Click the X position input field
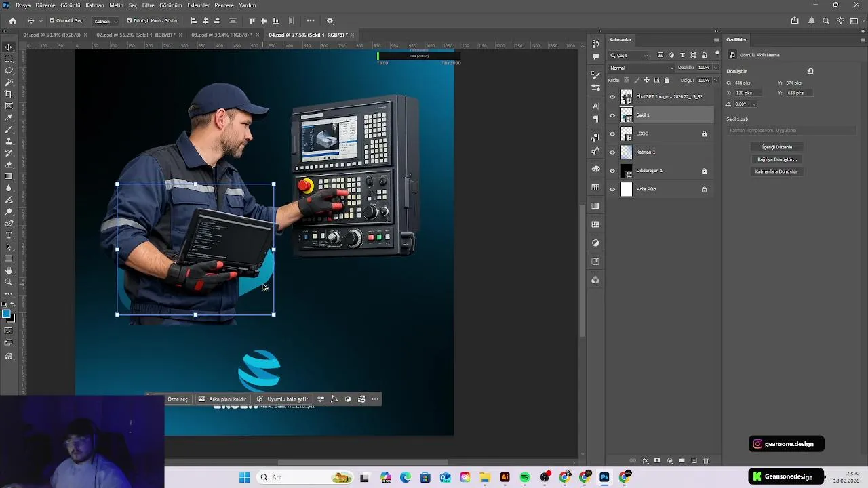Image resolution: width=868 pixels, height=488 pixels. point(749,93)
